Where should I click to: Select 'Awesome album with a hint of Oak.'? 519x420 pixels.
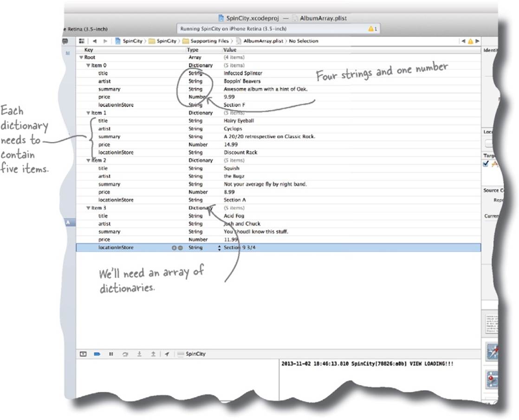(x=266, y=89)
